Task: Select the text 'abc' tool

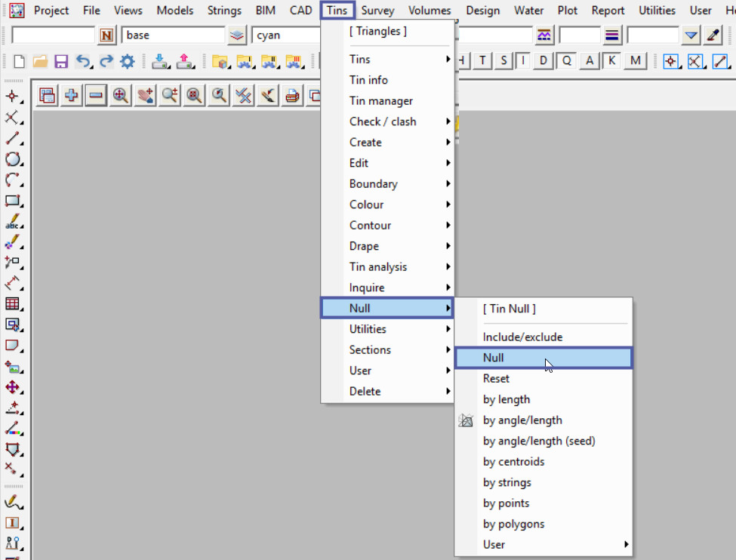Action: click(x=13, y=222)
